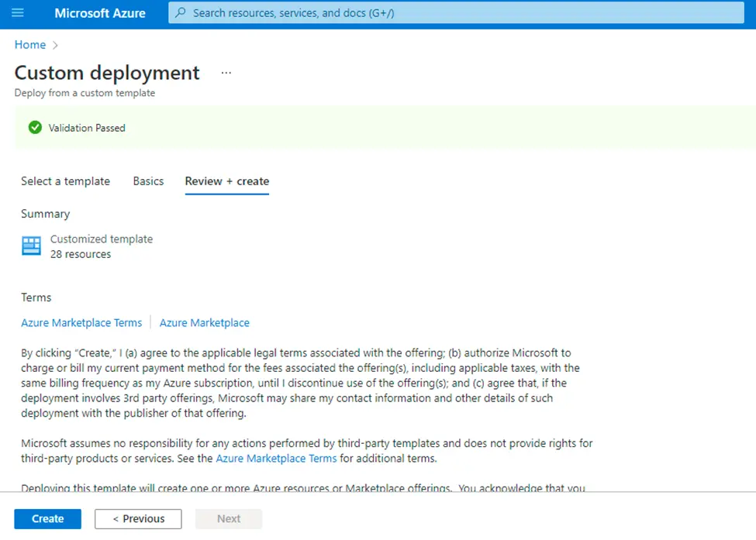
Task: Click the Create button
Action: pos(48,519)
